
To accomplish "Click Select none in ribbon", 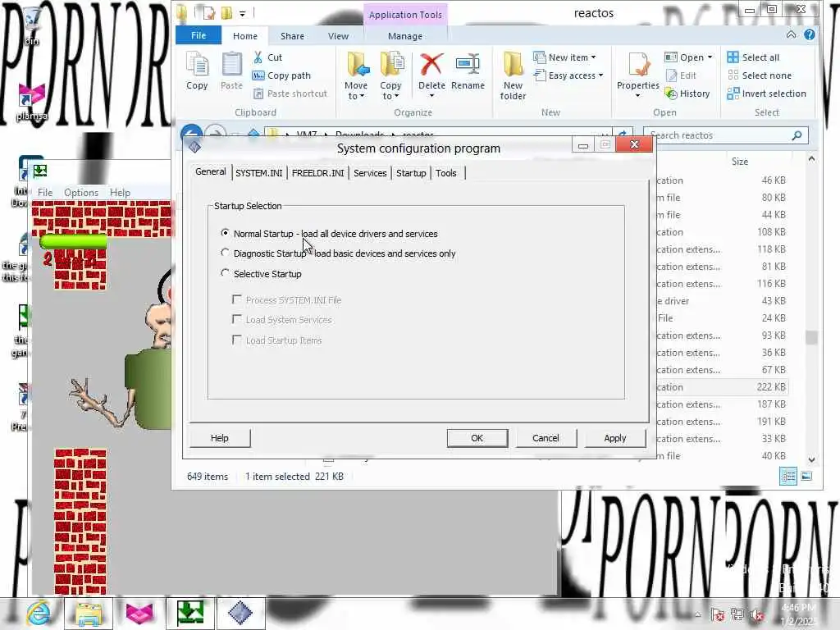I will [x=759, y=75].
